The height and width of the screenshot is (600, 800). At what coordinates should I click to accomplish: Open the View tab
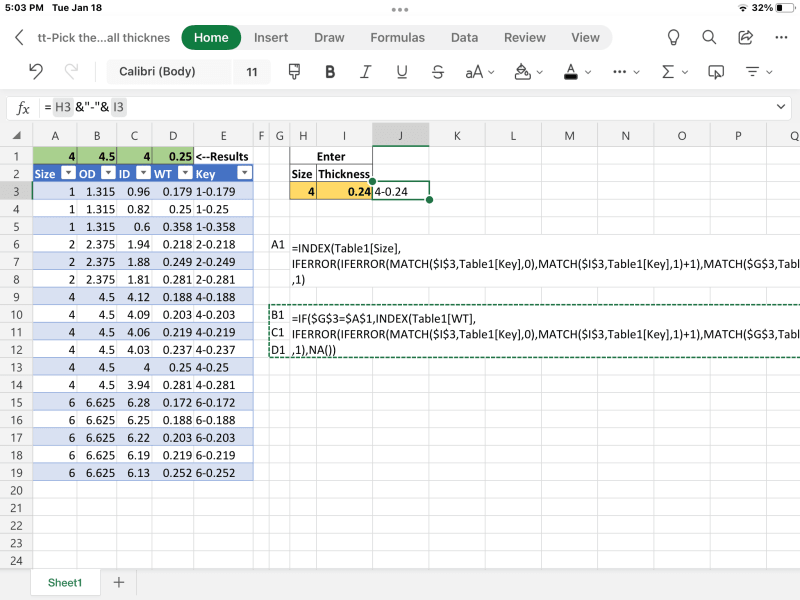click(x=585, y=37)
